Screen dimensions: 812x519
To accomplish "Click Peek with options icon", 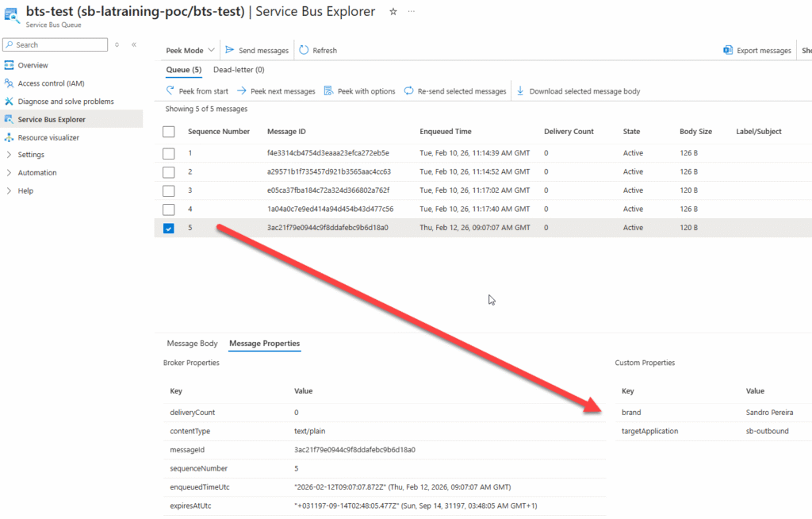I will [330, 91].
